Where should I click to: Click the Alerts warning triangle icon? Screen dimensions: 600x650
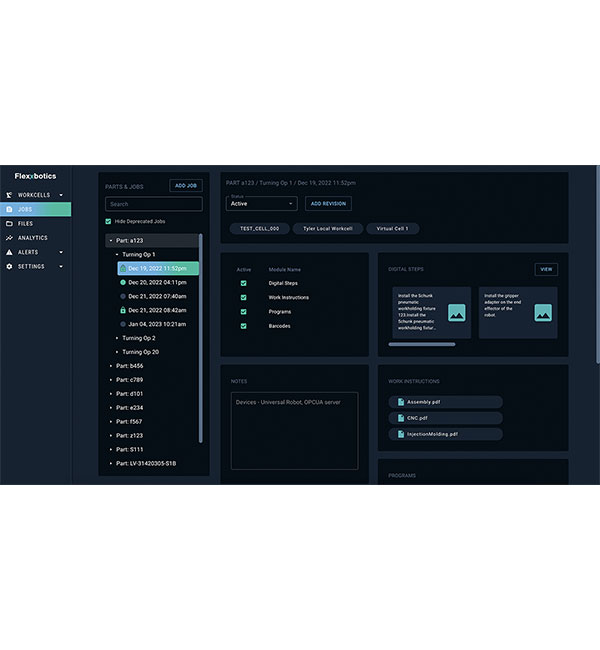[9, 252]
